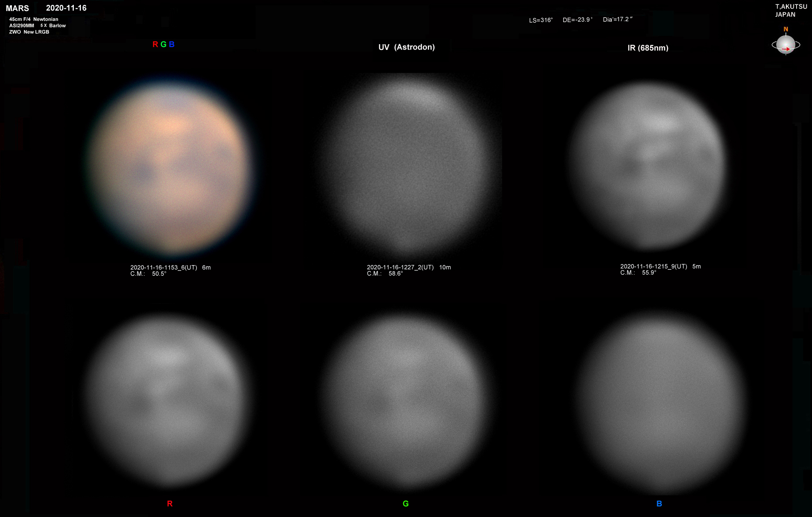Click the 'DE=-23.9°' value
The image size is (812, 517).
(x=578, y=20)
